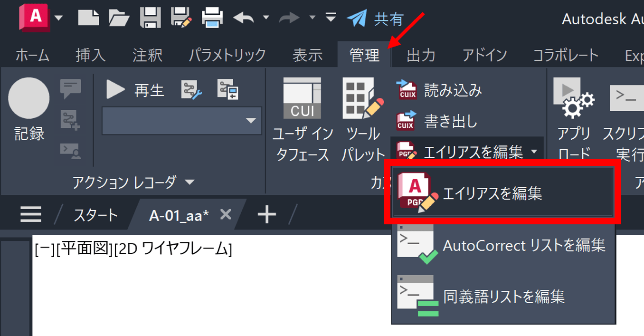Click the Save disk icon
The height and width of the screenshot is (336, 644).
[x=151, y=18]
